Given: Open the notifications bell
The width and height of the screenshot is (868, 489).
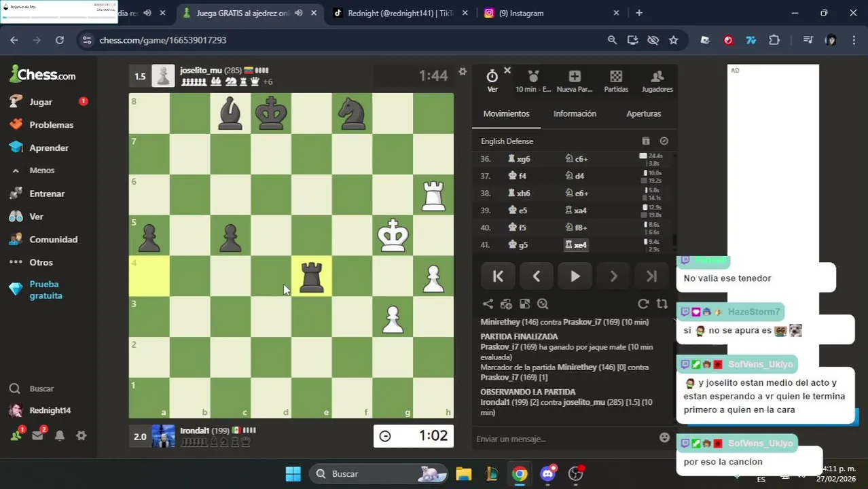Looking at the screenshot, I should point(60,436).
